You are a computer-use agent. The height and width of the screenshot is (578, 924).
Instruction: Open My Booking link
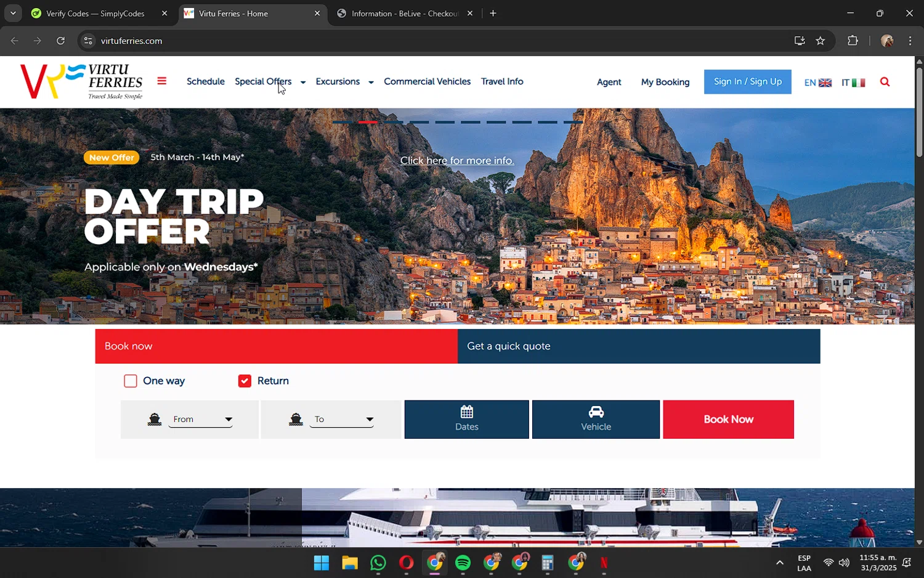[x=665, y=82]
